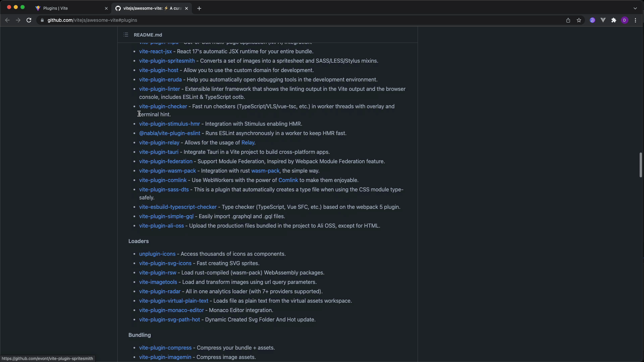Open the vite-plugin-eruda link
644x362 pixels.
coord(160,79)
